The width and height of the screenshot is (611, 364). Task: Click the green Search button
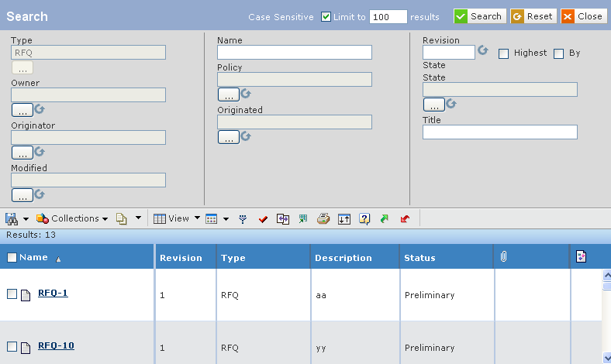(480, 16)
